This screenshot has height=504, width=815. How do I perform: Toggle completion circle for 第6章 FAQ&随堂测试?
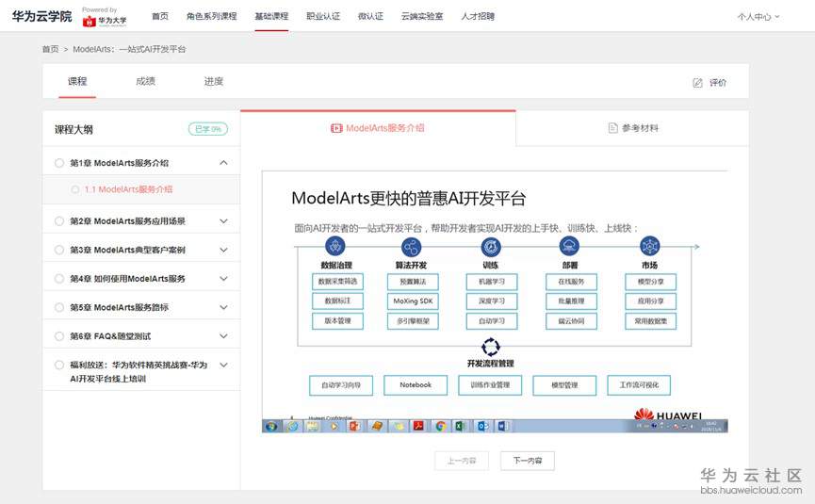click(x=59, y=336)
